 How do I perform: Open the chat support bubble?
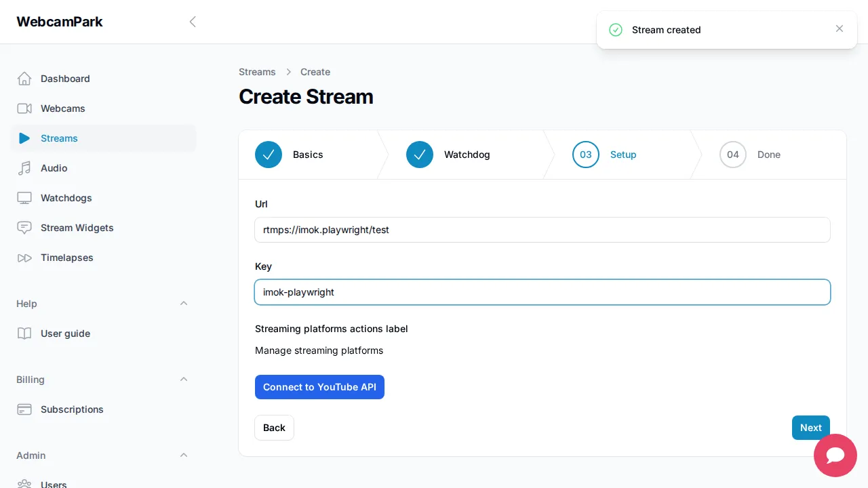click(x=835, y=455)
